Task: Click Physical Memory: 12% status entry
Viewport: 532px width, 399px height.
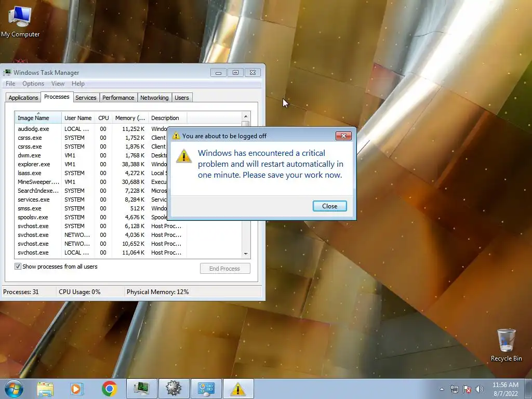Action: 157,292
